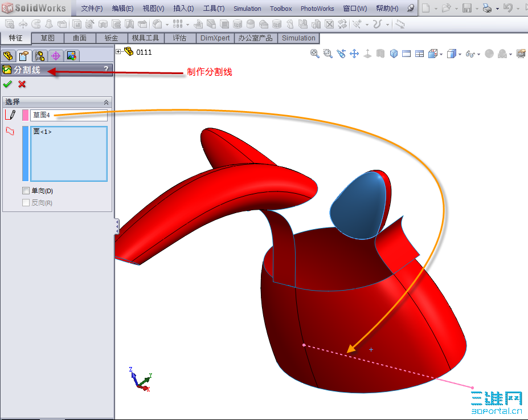This screenshot has width=528, height=420.
Task: Click the sketch-to-project pencil icon
Action: pyautogui.click(x=10, y=115)
